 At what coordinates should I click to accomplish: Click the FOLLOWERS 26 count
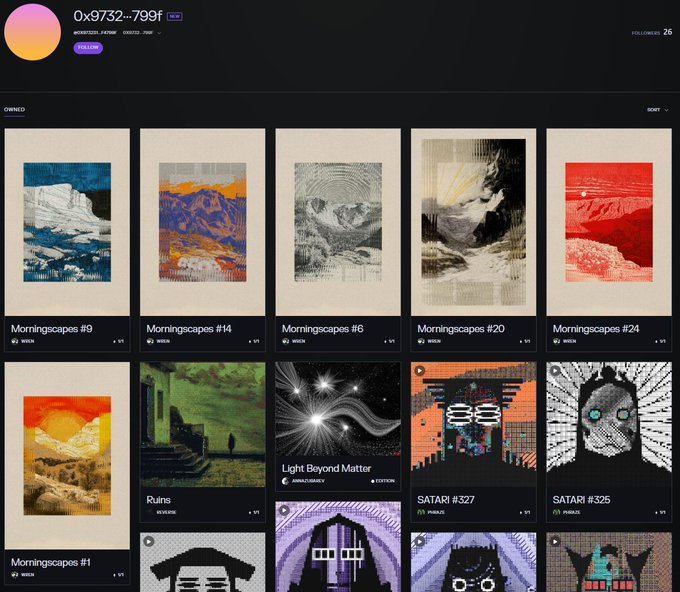(x=652, y=33)
